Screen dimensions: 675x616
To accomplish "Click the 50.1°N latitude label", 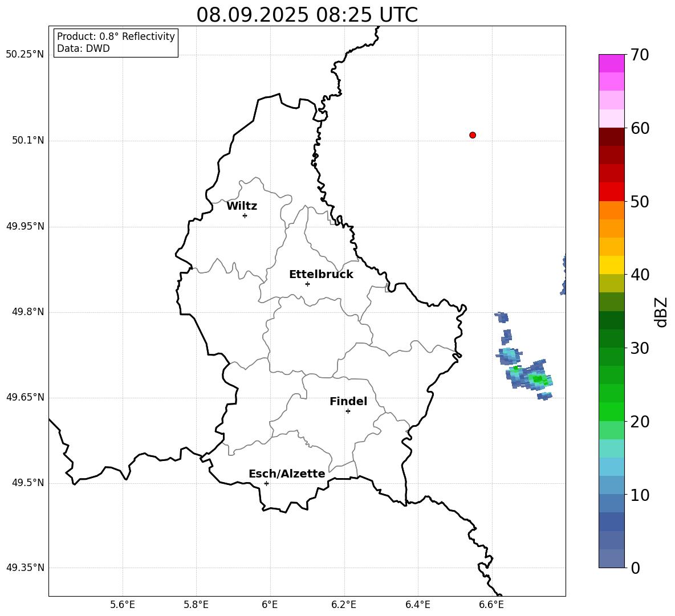I will 28,140.
